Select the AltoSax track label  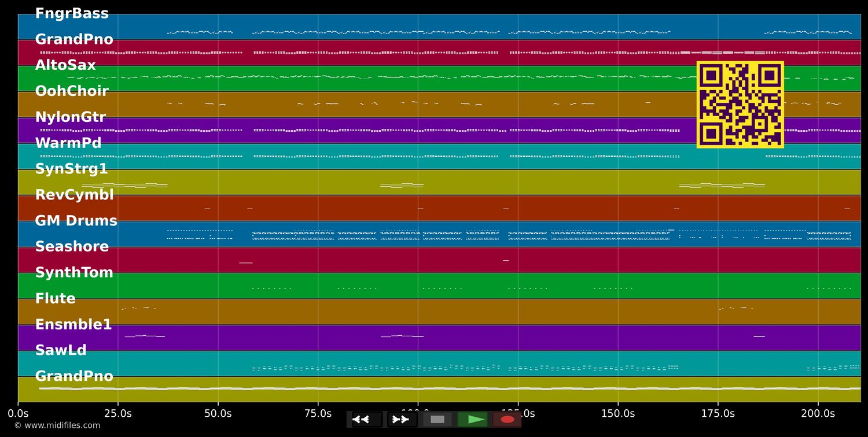65,65
